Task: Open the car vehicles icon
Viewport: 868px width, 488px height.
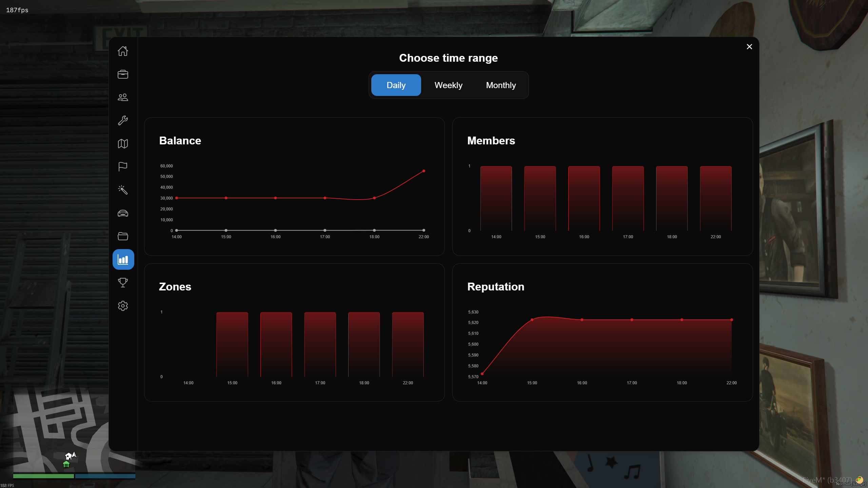Action: pos(123,213)
